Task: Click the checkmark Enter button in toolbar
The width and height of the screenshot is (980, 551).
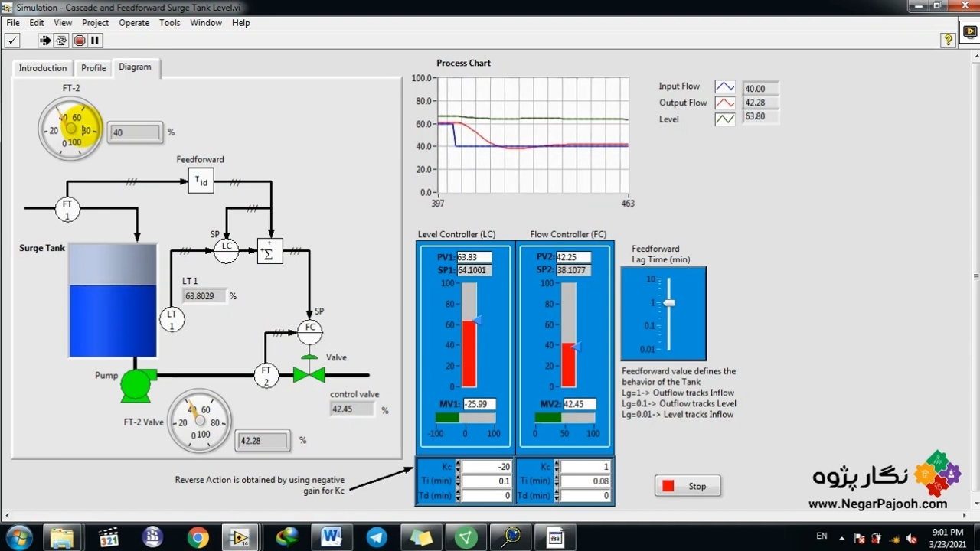Action: 12,41
